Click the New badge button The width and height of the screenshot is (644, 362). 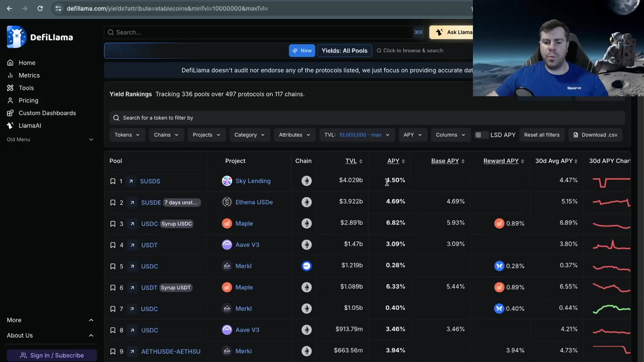click(302, 51)
